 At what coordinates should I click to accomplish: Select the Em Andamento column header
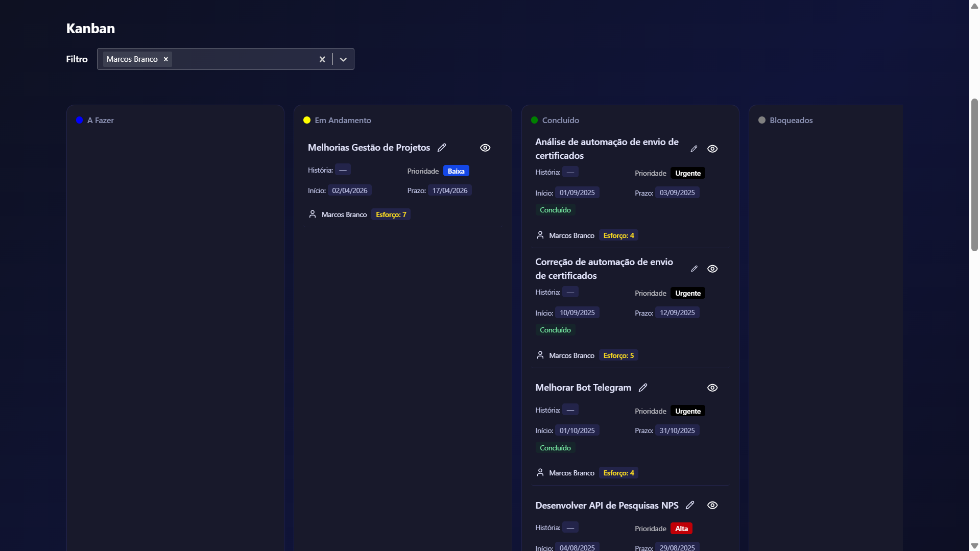click(343, 121)
